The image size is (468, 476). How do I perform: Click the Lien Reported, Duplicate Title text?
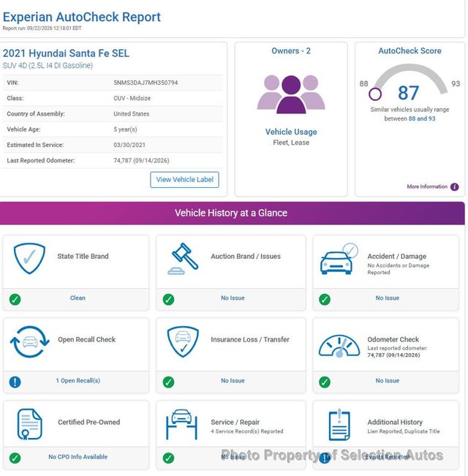tap(404, 431)
